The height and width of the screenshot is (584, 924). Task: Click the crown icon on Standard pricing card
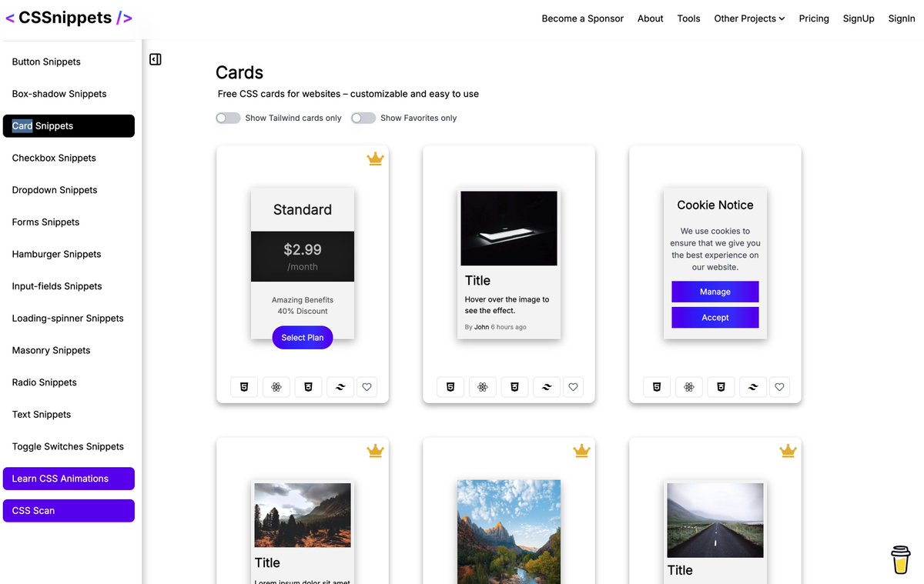click(x=375, y=159)
